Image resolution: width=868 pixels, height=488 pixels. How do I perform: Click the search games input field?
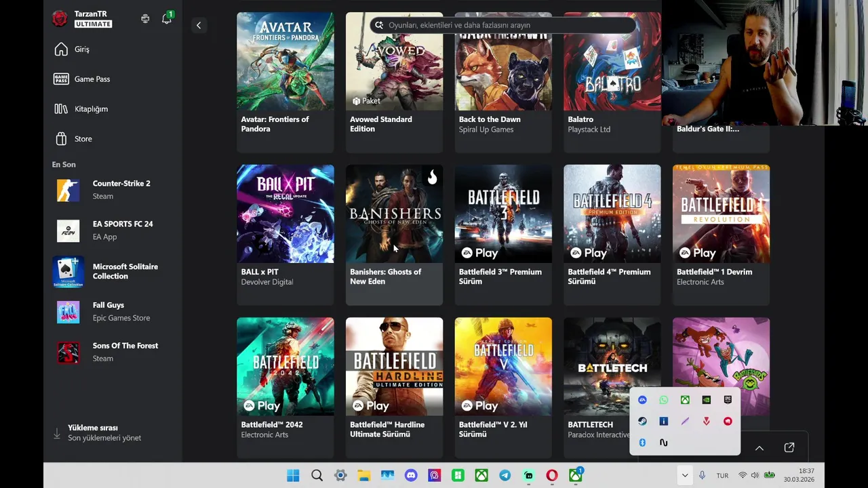(503, 25)
